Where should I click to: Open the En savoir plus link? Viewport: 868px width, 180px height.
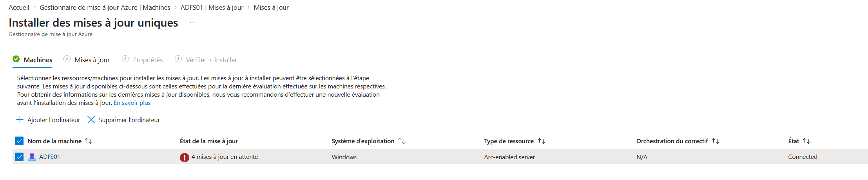(132, 103)
